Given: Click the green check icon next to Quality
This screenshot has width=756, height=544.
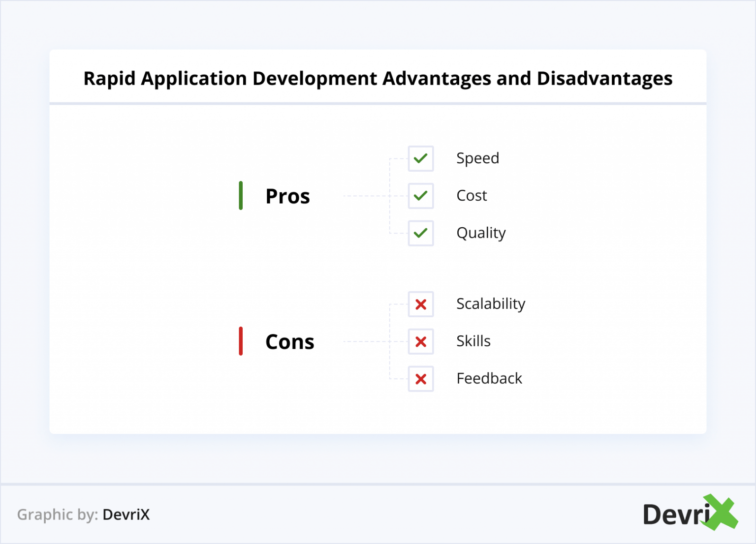Looking at the screenshot, I should tap(421, 233).
